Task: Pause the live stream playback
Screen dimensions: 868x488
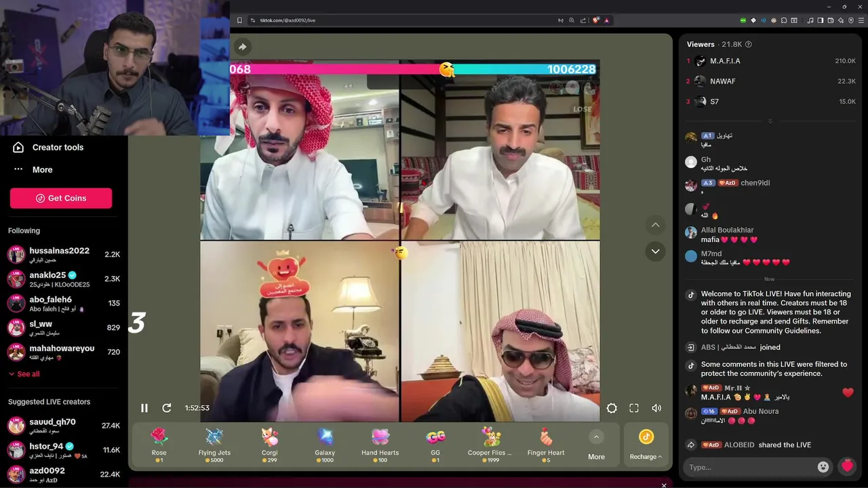Action: 144,408
